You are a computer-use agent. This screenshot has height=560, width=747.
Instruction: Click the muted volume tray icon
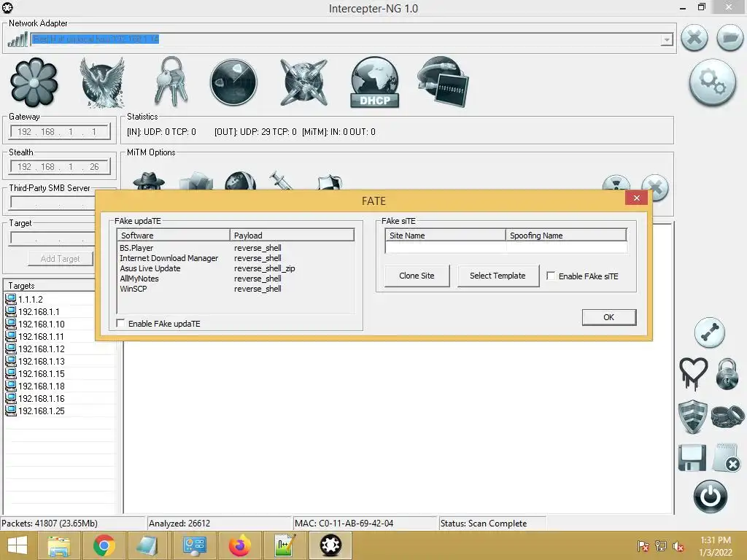pyautogui.click(x=678, y=546)
